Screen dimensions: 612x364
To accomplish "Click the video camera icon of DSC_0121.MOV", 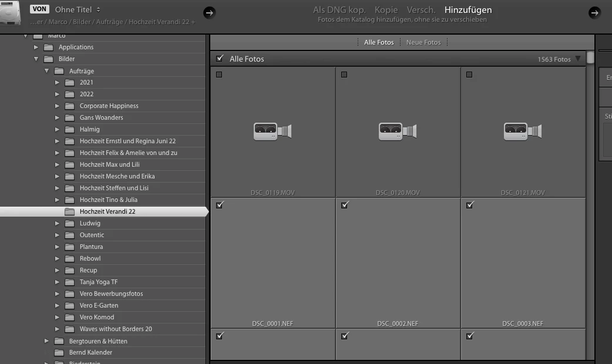I will (x=523, y=131).
